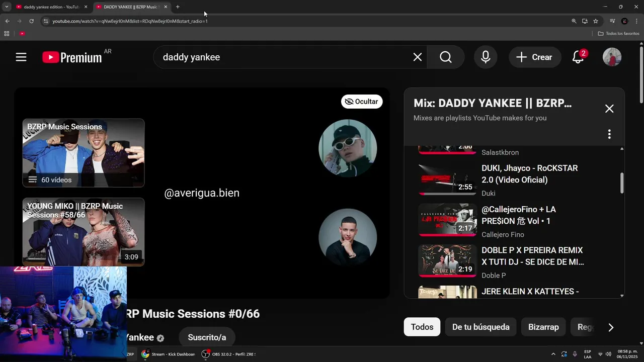Click the install app icon in the address bar
Screen dimensions: 644x362
[585, 21]
